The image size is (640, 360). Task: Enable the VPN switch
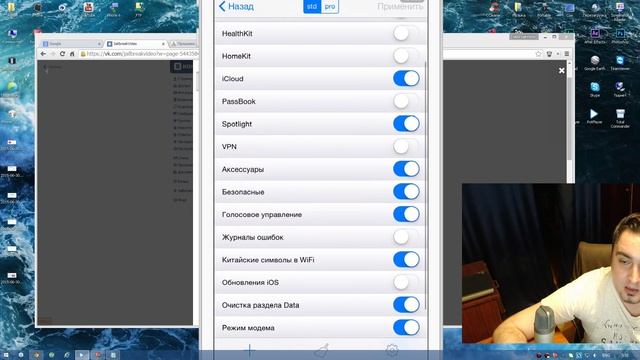click(406, 147)
